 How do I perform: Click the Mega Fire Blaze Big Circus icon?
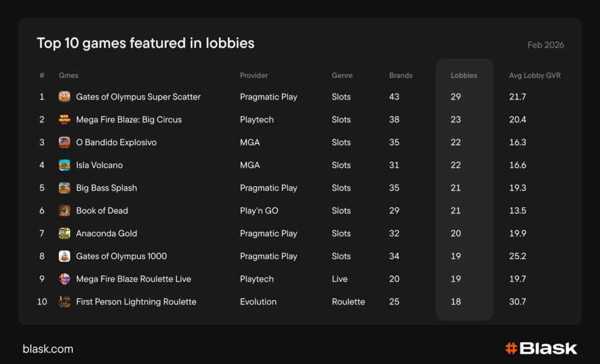click(64, 119)
